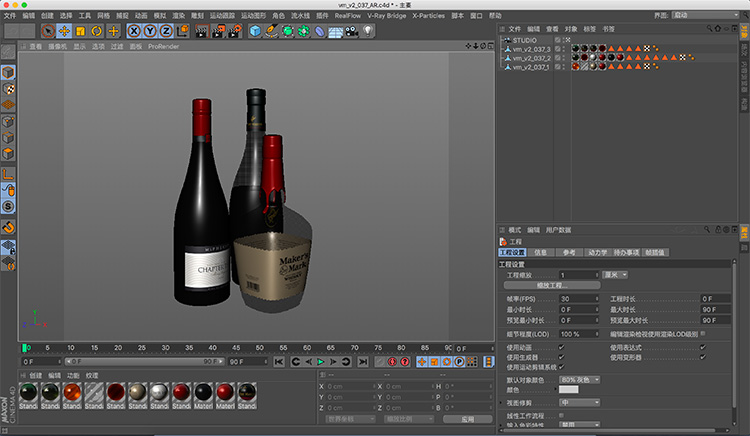The image size is (750, 436).
Task: Select the live selection arrow tool
Action: [x=48, y=31]
